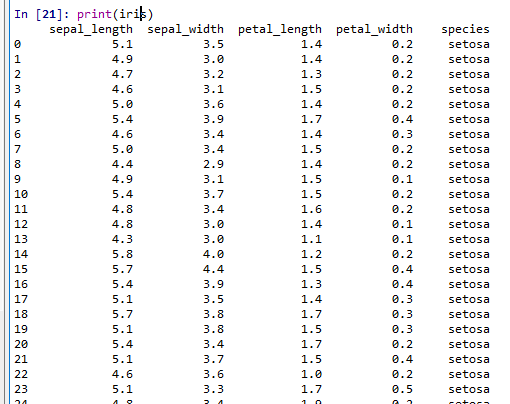This screenshot has width=510, height=404.
Task: Click the 'sepal_length' column header
Action: (91, 30)
